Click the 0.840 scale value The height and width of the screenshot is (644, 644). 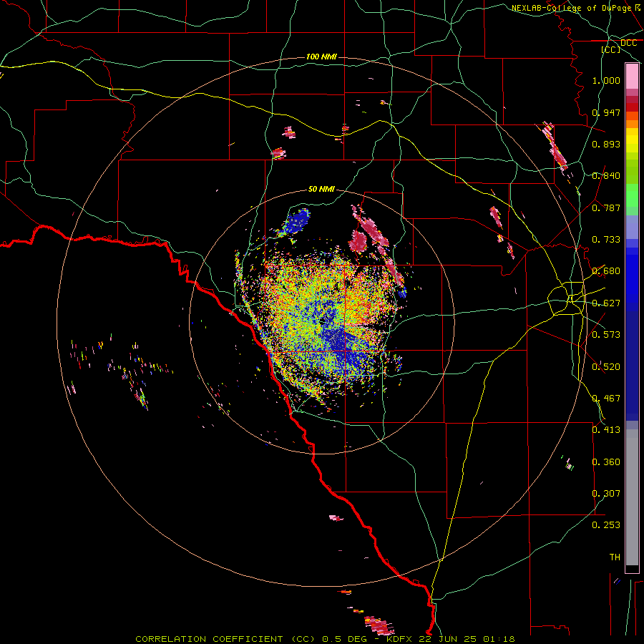pos(606,176)
